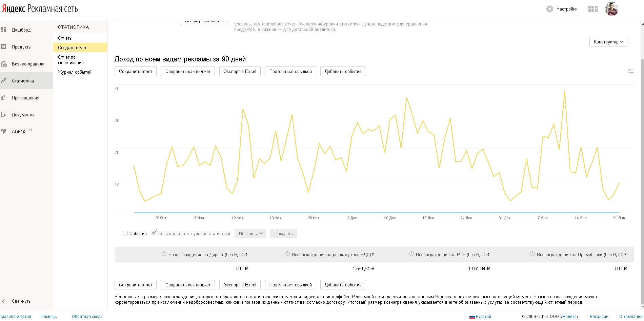Click the page vertical scrollbar
Screen dimensions: 644x321
point(642,170)
